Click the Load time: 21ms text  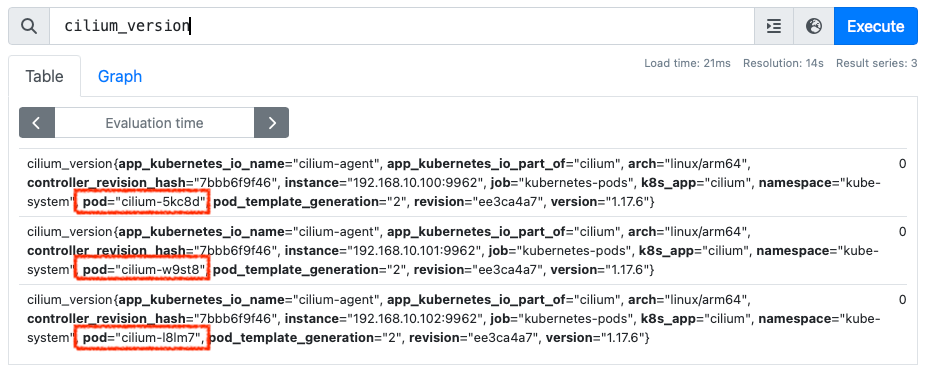pos(687,63)
